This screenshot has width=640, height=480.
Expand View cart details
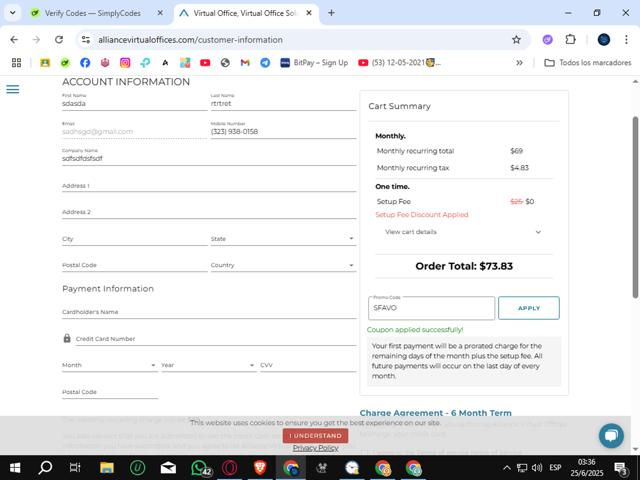click(x=463, y=232)
